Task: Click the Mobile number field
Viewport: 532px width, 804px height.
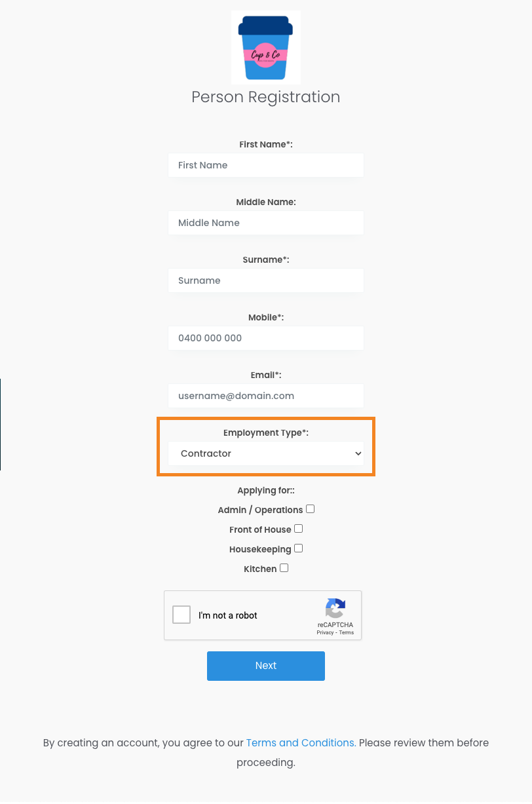Action: pos(265,338)
